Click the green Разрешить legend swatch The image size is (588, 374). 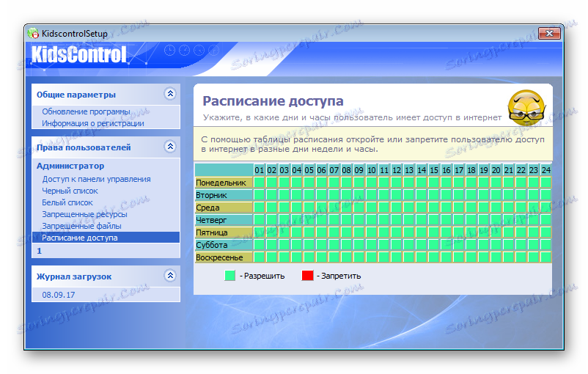[x=229, y=275]
